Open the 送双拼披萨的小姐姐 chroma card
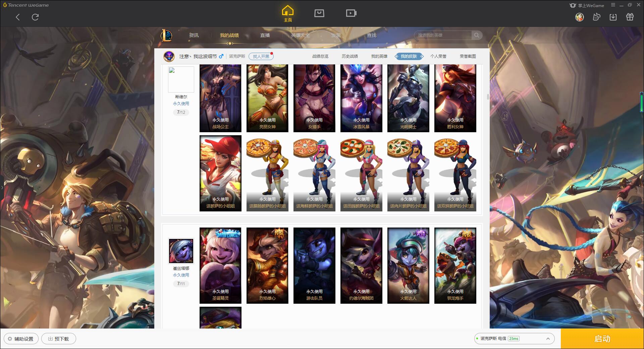The height and width of the screenshot is (349, 644). (x=455, y=173)
